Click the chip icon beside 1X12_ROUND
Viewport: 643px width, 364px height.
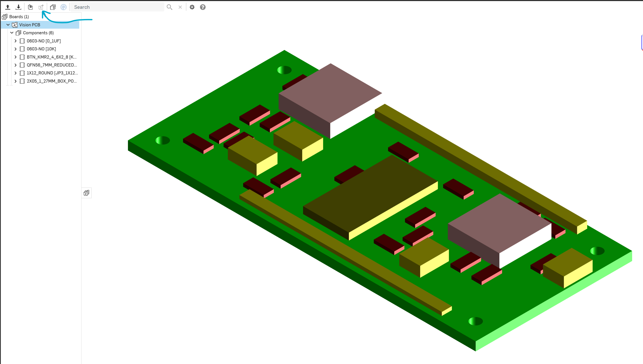22,73
